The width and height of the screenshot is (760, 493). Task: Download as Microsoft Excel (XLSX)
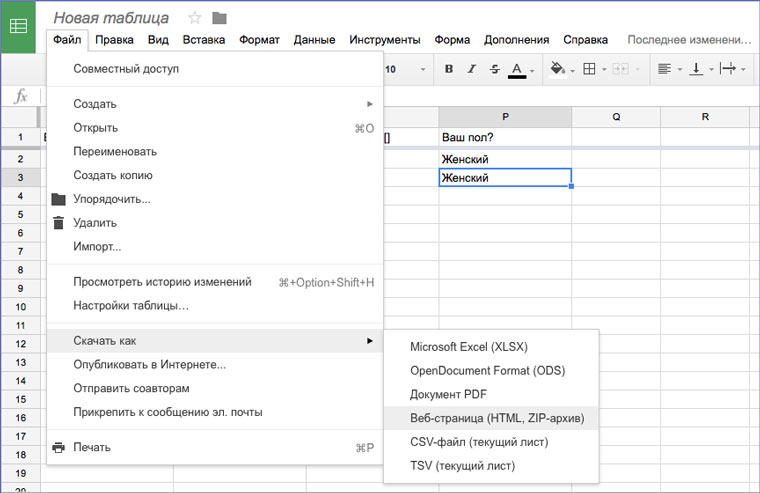click(x=491, y=347)
